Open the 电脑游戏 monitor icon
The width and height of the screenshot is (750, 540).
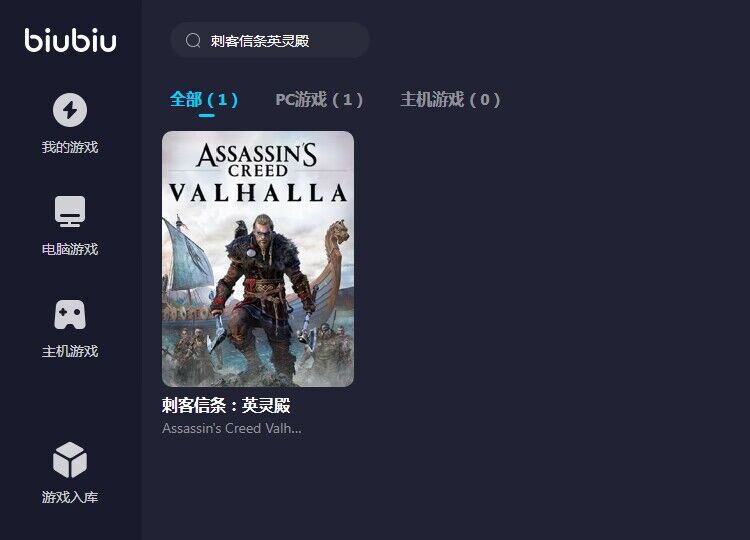(x=70, y=211)
